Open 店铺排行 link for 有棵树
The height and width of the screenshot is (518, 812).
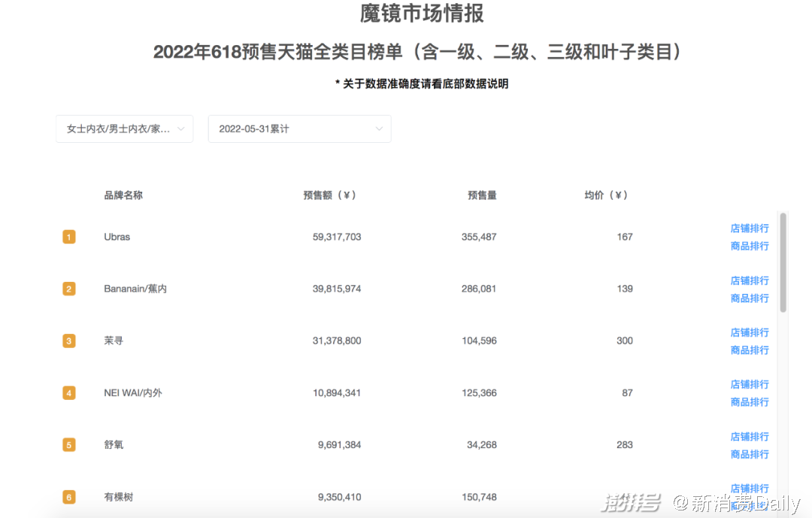click(x=750, y=489)
